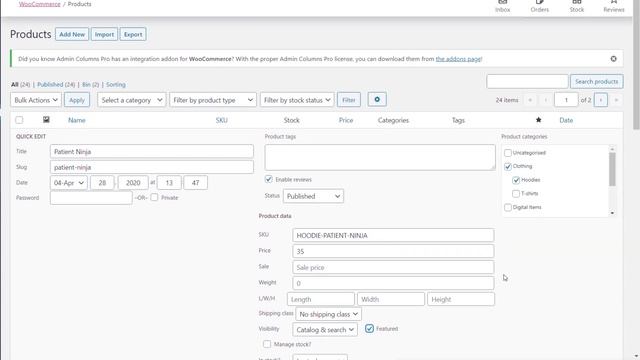Click the Sale price field
Viewport: 640px width, 360px height.
[x=393, y=267]
